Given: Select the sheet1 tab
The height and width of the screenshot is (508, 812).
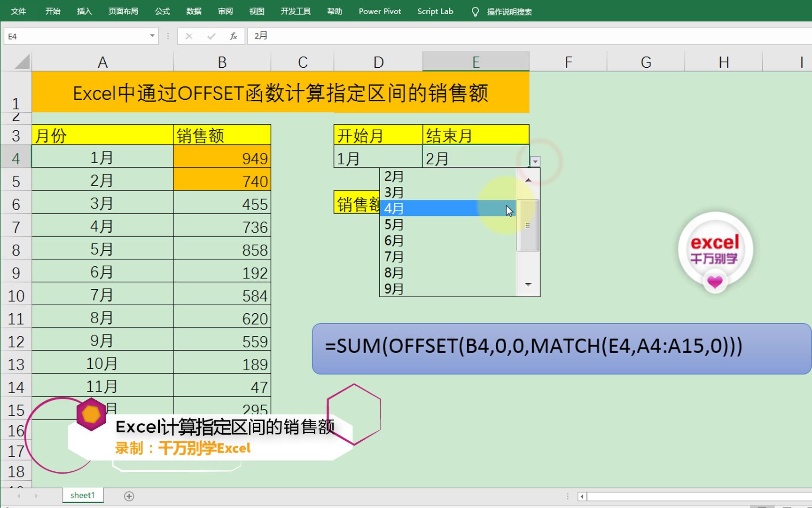Looking at the screenshot, I should [x=82, y=495].
